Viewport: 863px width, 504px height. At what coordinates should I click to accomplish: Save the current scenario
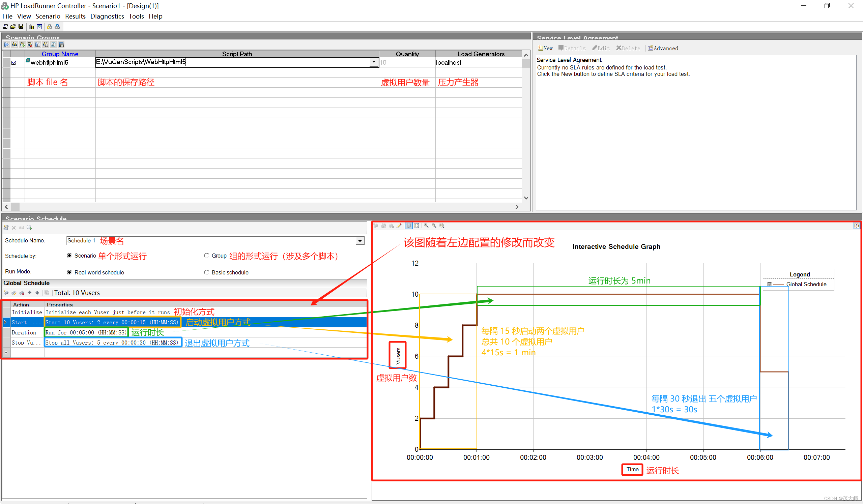point(21,26)
